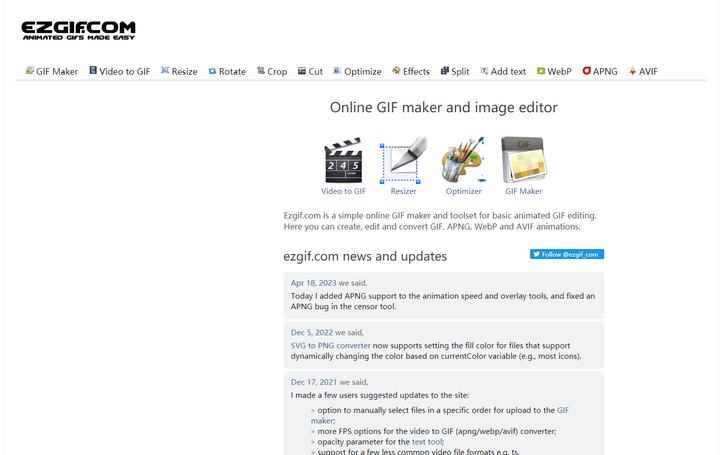Click the EZGIF.COM logo
This screenshot has height=455, width=720.
(78, 31)
